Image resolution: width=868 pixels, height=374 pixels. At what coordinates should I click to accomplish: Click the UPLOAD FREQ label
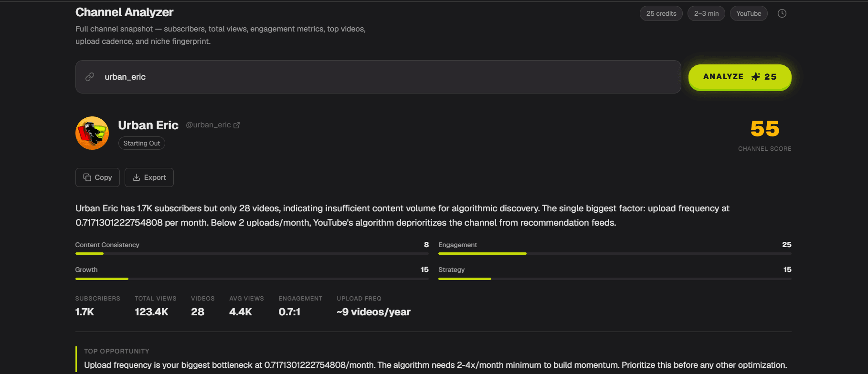pos(359,299)
